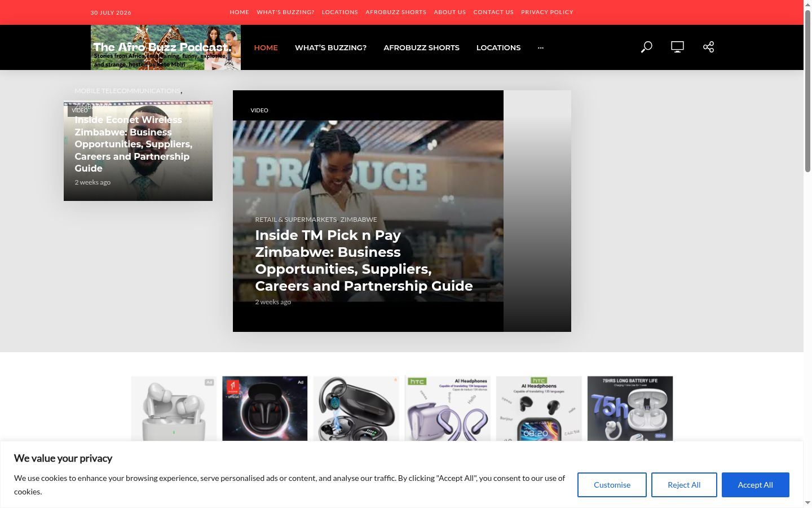The width and height of the screenshot is (812, 508).
Task: Click Reject All cookies button
Action: click(x=684, y=485)
